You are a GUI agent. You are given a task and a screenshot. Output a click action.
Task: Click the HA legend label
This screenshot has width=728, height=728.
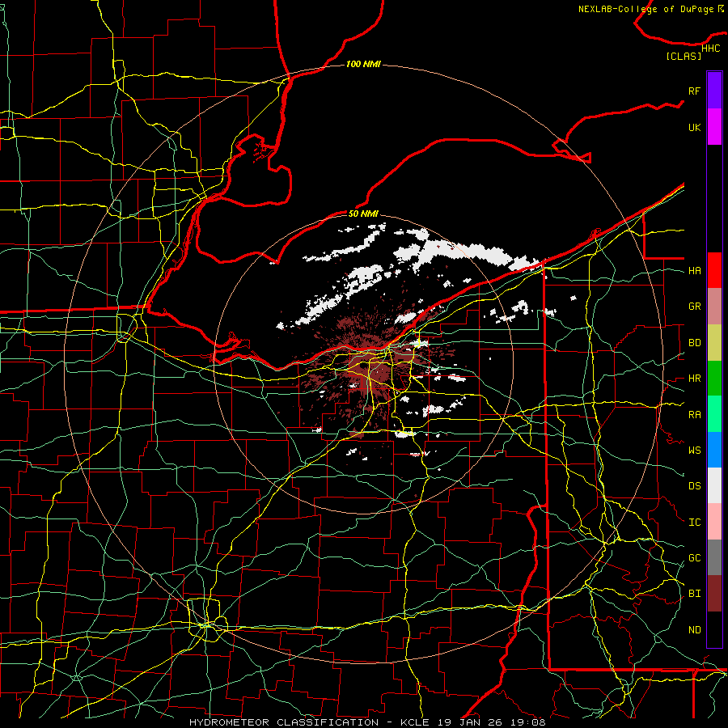pos(694,271)
